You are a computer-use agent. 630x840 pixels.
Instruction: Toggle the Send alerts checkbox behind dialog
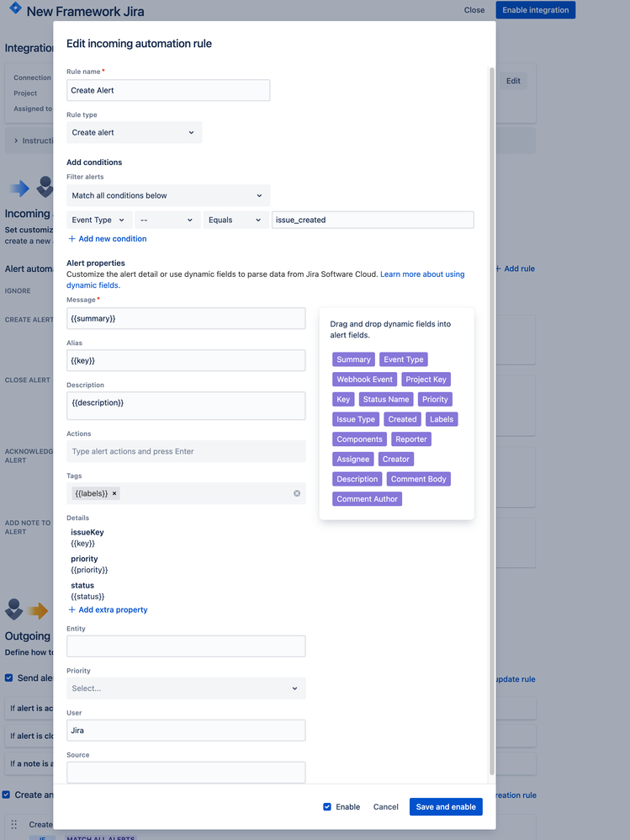click(x=8, y=678)
